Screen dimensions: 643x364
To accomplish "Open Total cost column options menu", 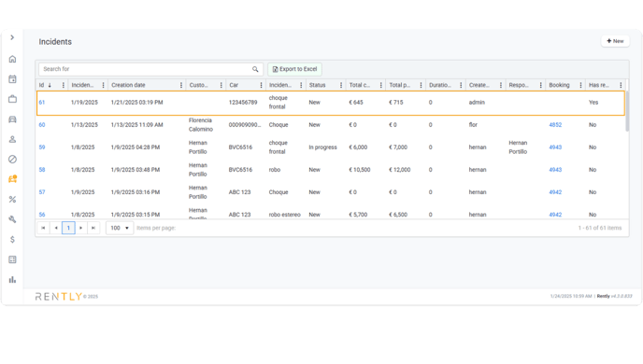I will pos(380,85).
